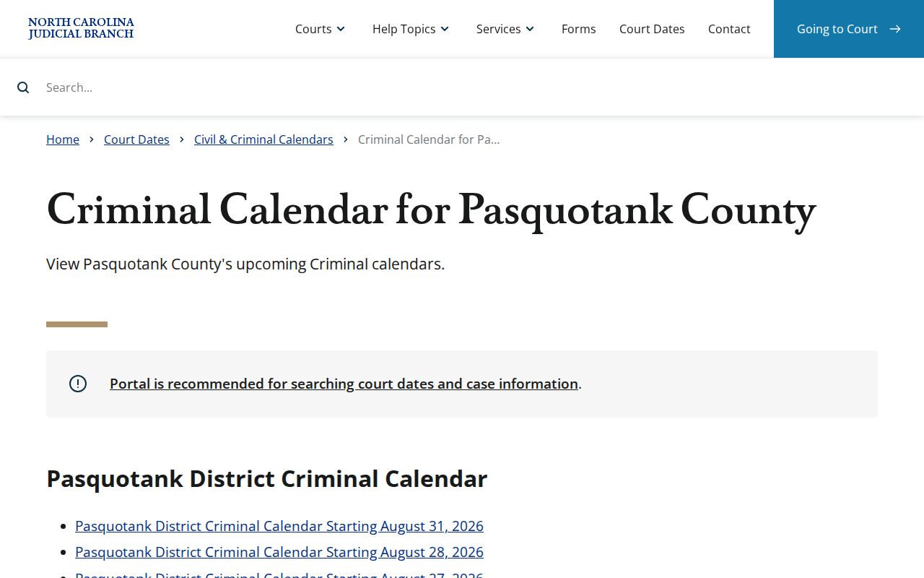Viewport: 924px width, 578px height.
Task: Click the arrow icon on Going to Court
Action: [895, 29]
